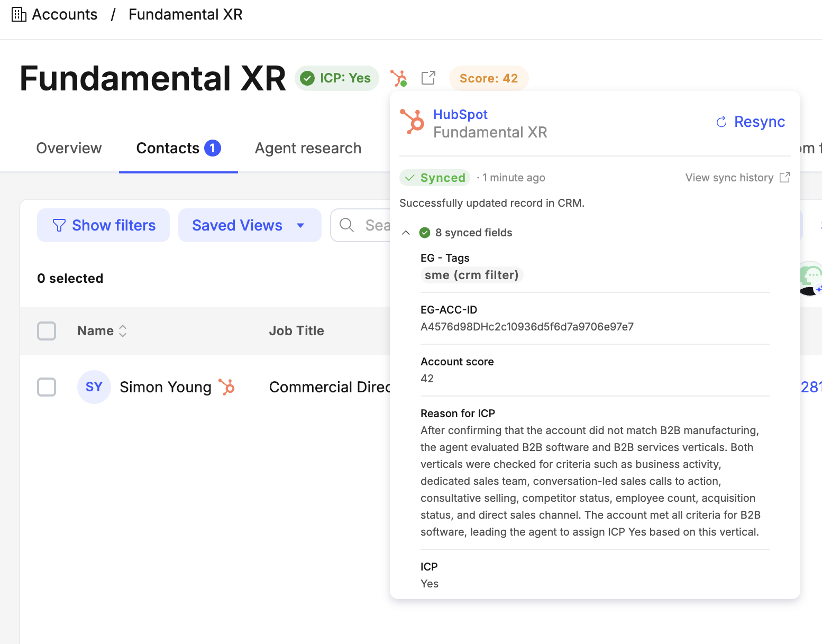
Task: Switch to the Overview tab
Action: 69,148
